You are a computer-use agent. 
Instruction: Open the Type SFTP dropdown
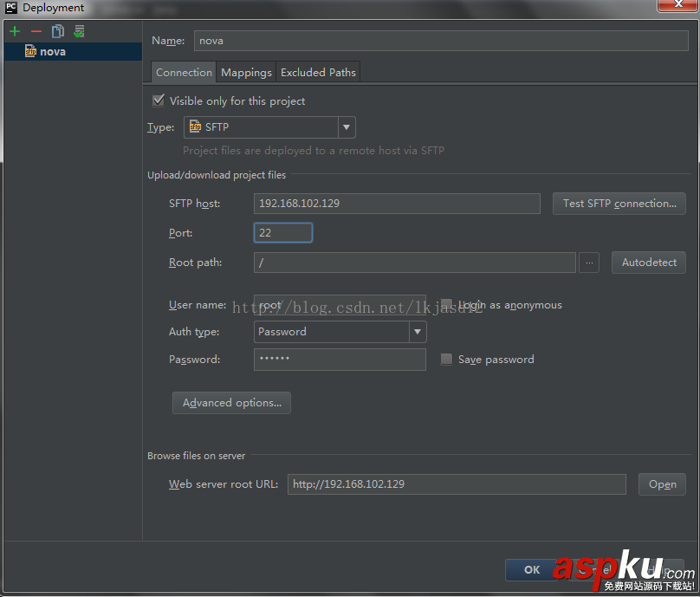click(x=269, y=127)
